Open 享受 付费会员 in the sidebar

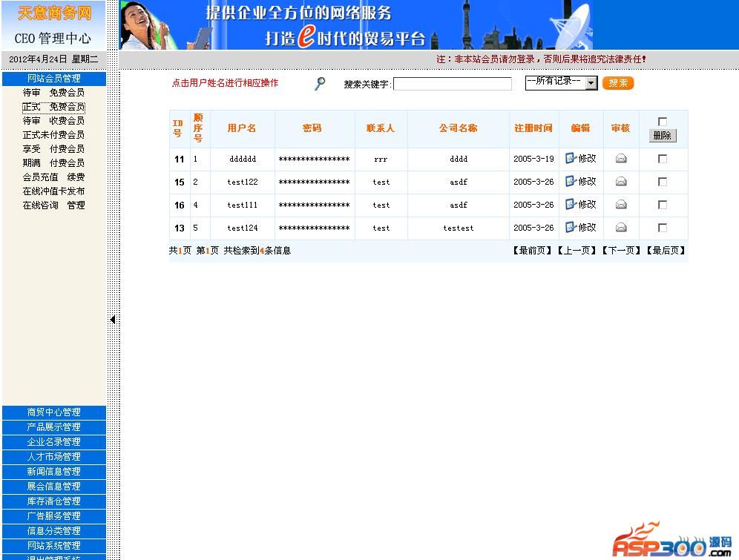(53, 149)
